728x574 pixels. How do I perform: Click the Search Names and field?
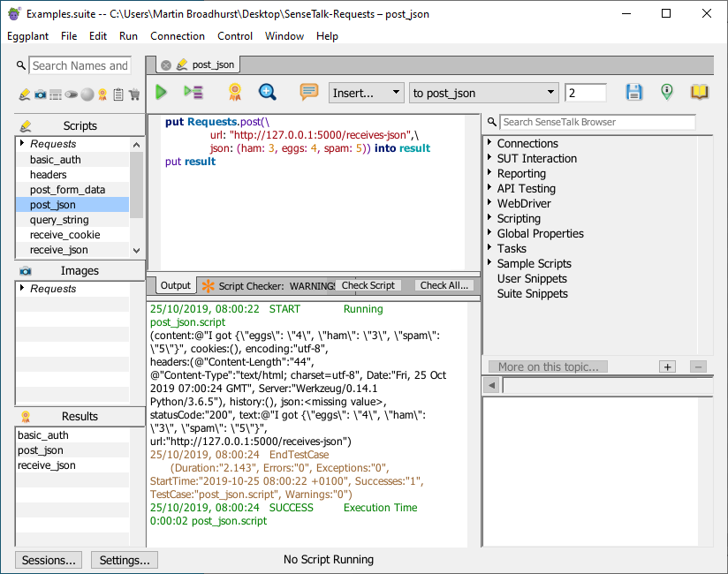pos(80,65)
